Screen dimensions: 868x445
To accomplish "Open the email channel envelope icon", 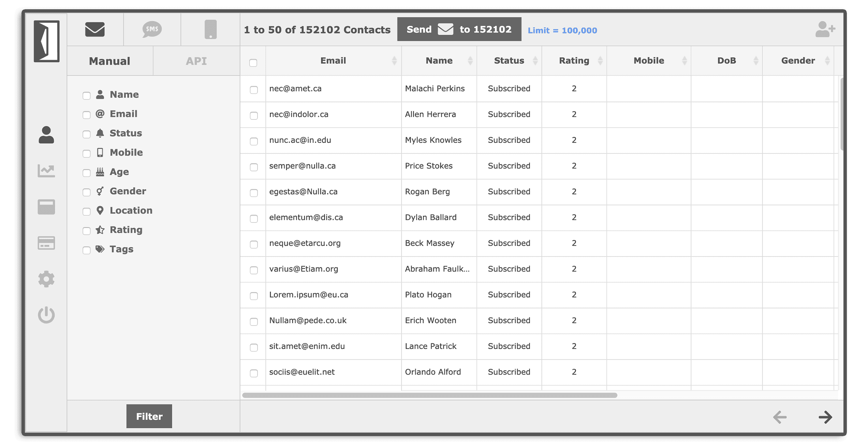I will (95, 29).
